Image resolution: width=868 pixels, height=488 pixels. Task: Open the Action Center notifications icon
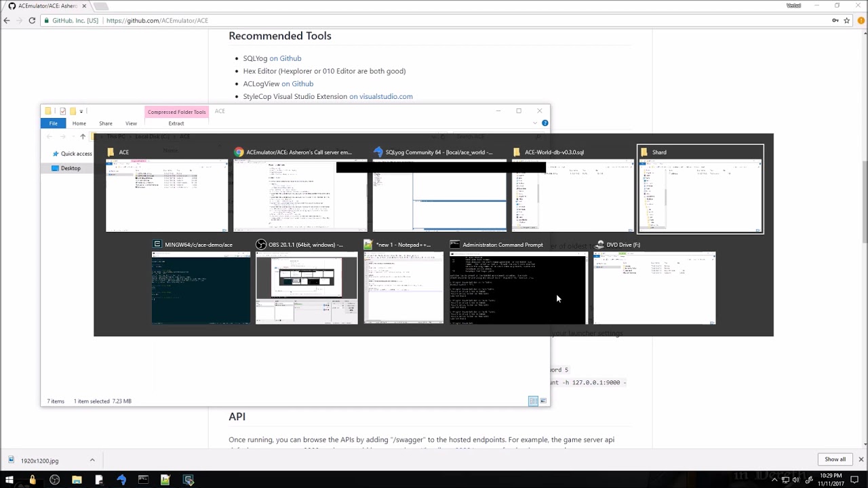[854, 480]
